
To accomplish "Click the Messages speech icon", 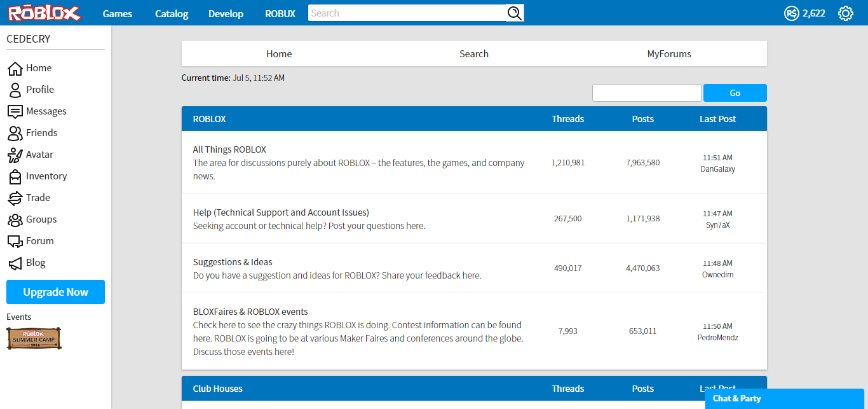I will (x=15, y=111).
